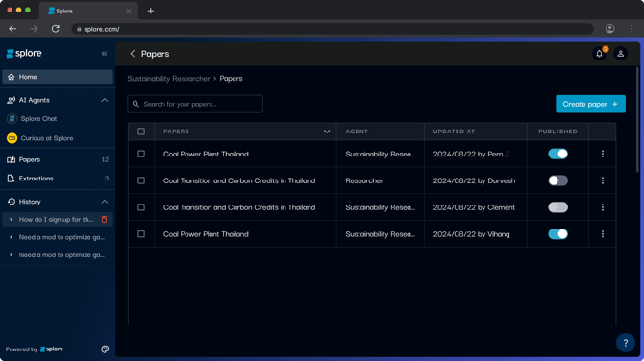Open the user profile icon in app header

(x=621, y=54)
